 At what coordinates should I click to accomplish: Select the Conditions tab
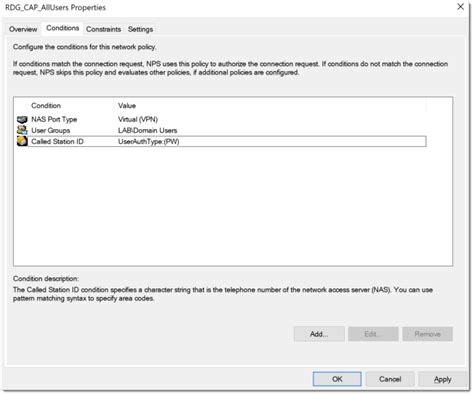click(63, 28)
